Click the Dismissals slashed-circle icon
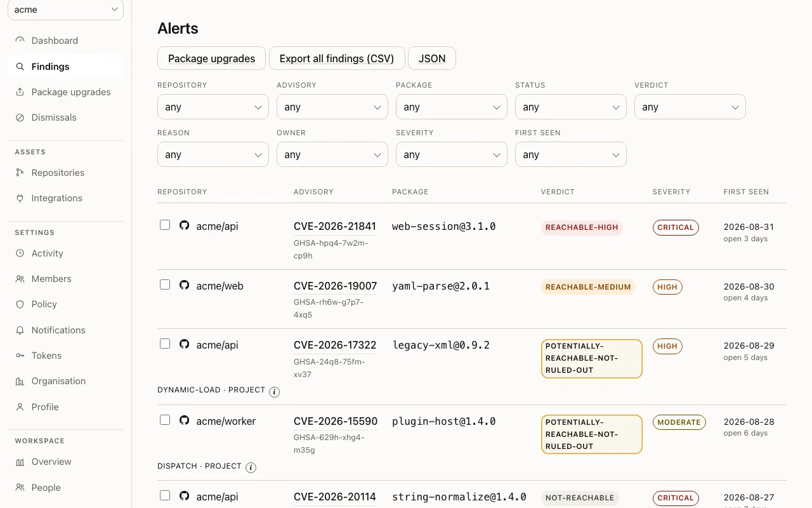 [20, 117]
